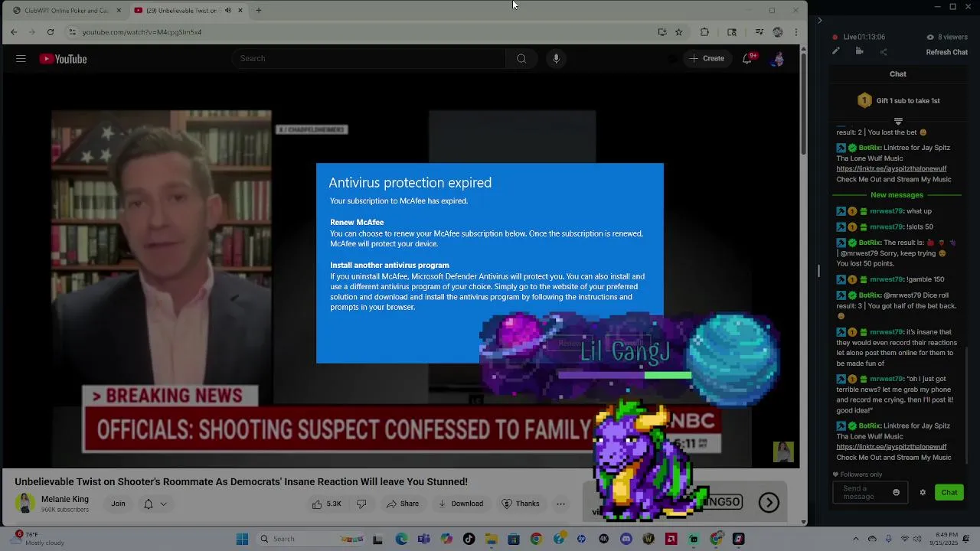Image resolution: width=980 pixels, height=551 pixels.
Task: Open first linktr.ee jayspitz link
Action: [891, 169]
